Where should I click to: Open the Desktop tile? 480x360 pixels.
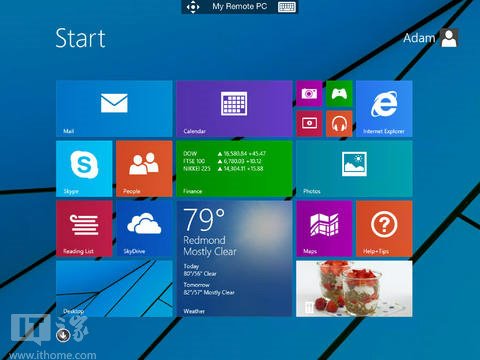click(x=114, y=288)
